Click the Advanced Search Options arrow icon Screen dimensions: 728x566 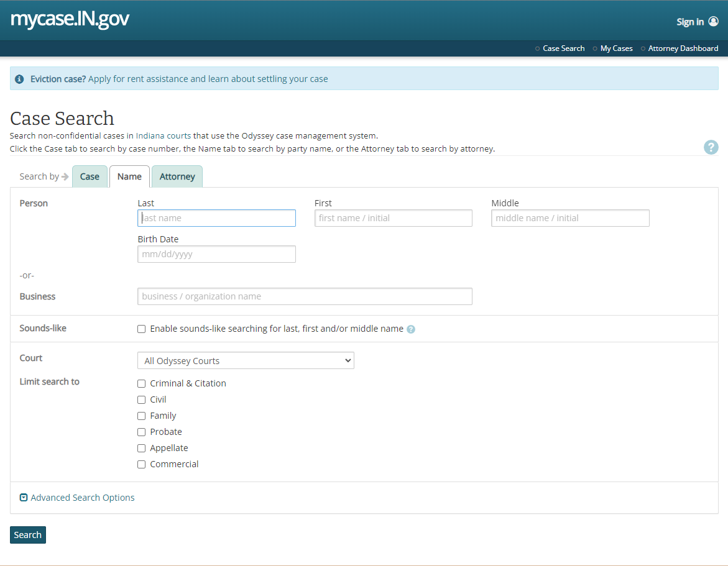tap(24, 497)
